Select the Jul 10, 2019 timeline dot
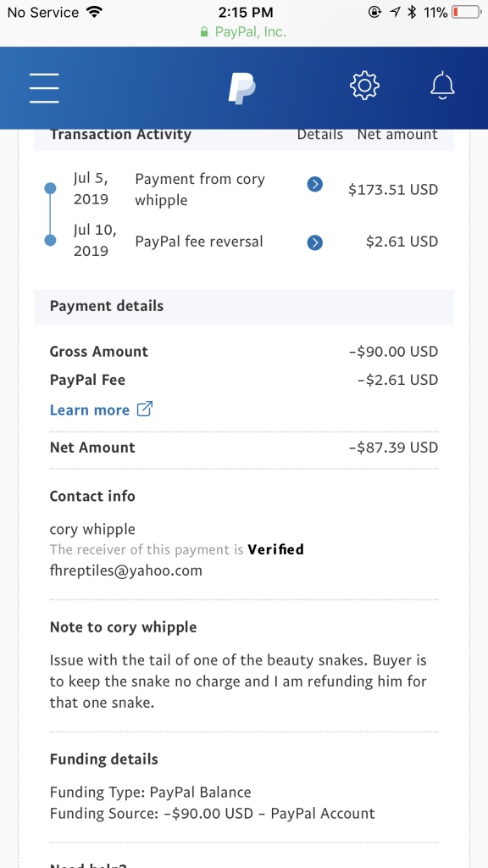The image size is (488, 868). [50, 240]
